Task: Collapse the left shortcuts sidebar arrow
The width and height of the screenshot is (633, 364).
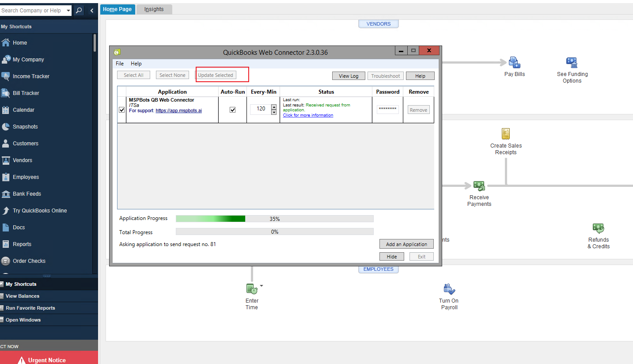Action: (92, 10)
